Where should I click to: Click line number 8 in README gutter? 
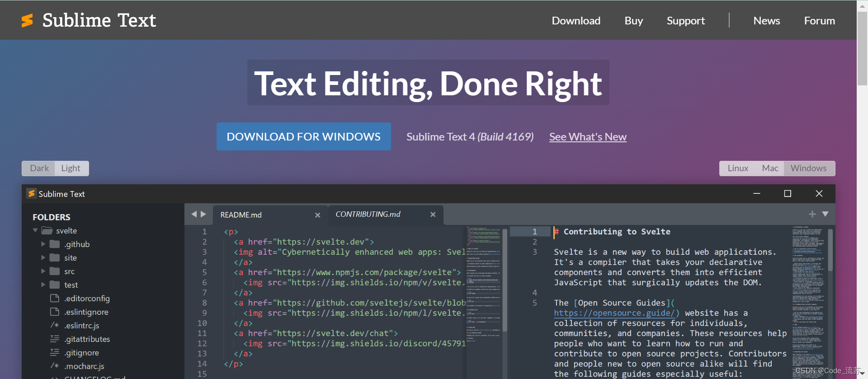coord(204,303)
